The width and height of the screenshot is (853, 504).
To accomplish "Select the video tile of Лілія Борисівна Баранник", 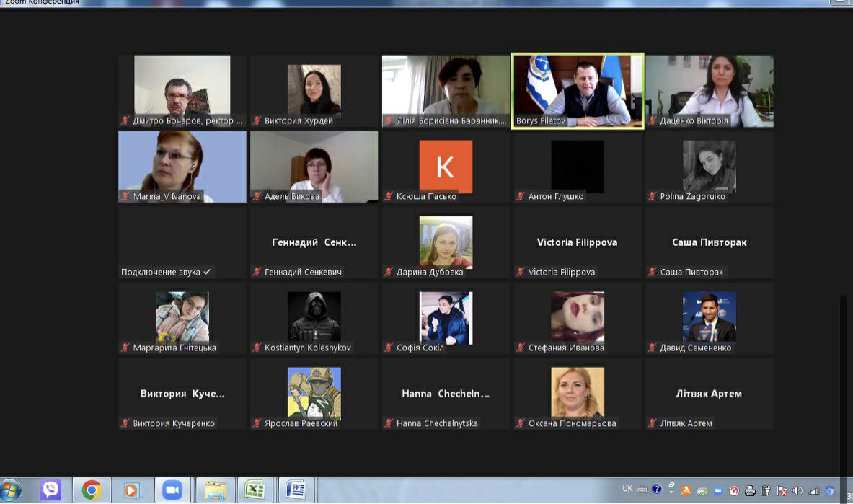I will click(446, 91).
